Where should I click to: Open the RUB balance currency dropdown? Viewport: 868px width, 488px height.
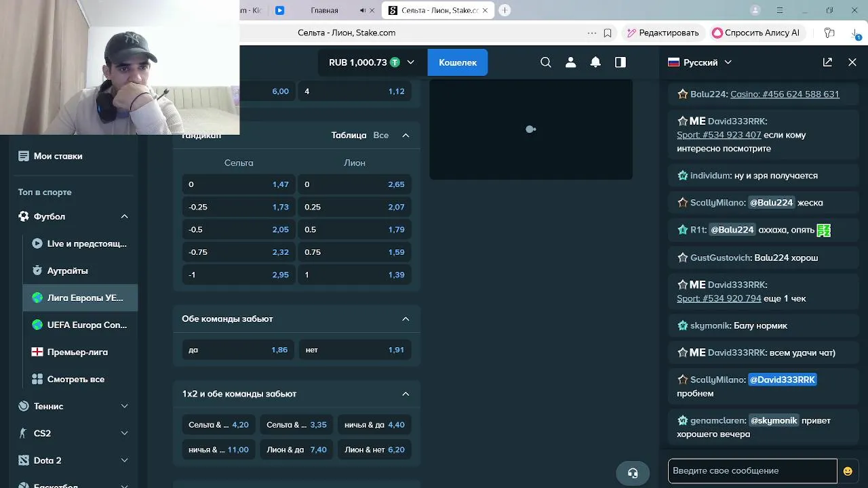point(372,62)
